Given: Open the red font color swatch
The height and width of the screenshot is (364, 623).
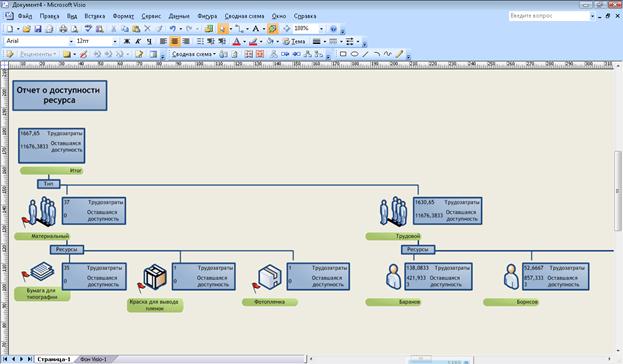Looking at the screenshot, I should (x=236, y=41).
